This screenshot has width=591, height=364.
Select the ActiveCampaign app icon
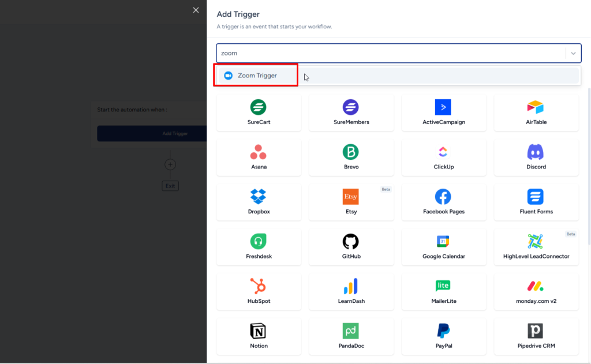click(443, 107)
